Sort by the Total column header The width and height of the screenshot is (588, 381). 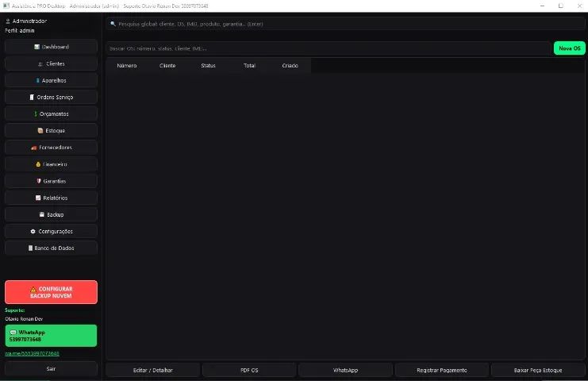tap(249, 66)
